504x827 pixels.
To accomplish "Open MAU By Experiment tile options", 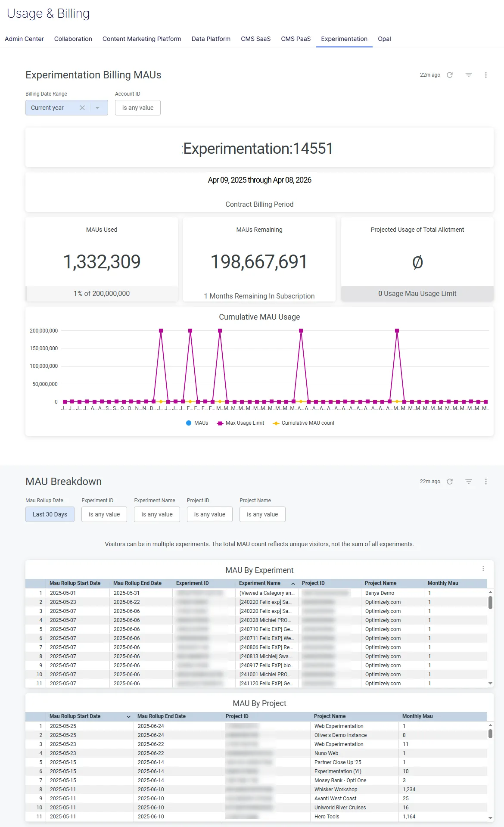I will pos(483,569).
